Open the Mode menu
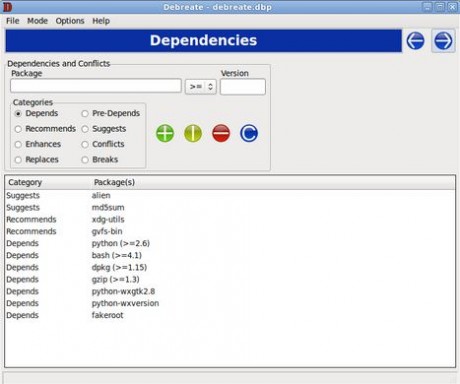Screen dimensions: 460x384 tap(37, 21)
